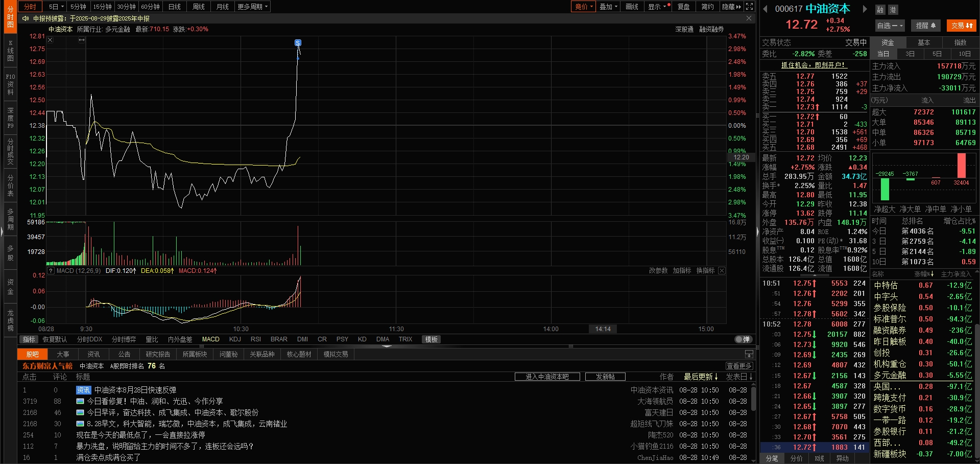Screen dimensions: 980x464
Task: Open 资金 in left sidebar
Action: click(10, 287)
